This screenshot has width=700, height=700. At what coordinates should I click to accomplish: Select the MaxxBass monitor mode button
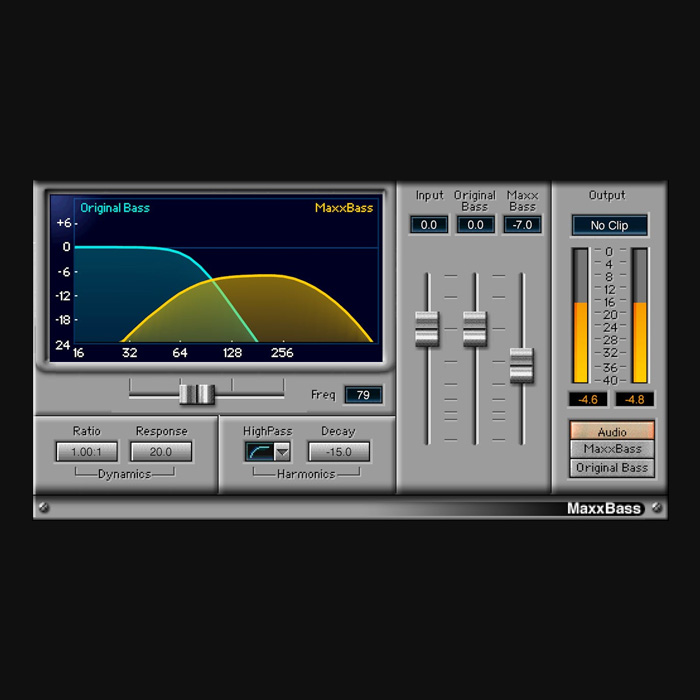click(x=612, y=449)
